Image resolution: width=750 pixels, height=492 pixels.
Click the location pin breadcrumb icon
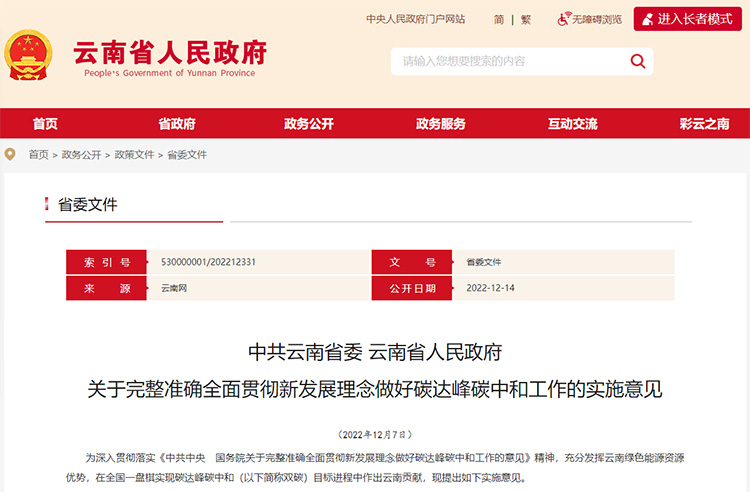click(x=11, y=154)
